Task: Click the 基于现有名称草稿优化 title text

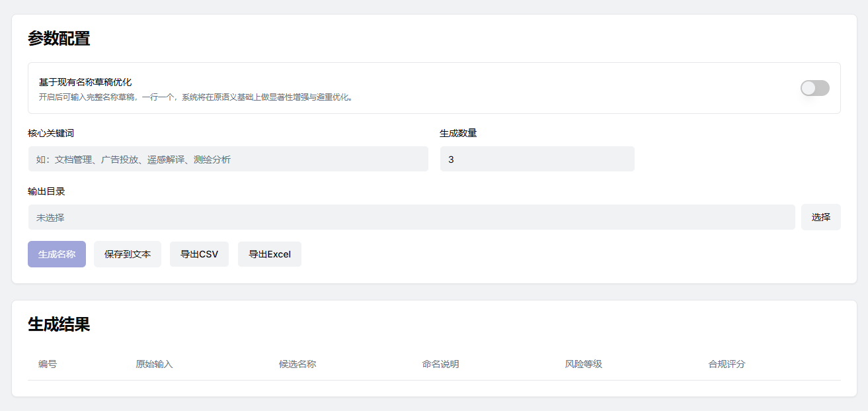Action: pyautogui.click(x=85, y=82)
